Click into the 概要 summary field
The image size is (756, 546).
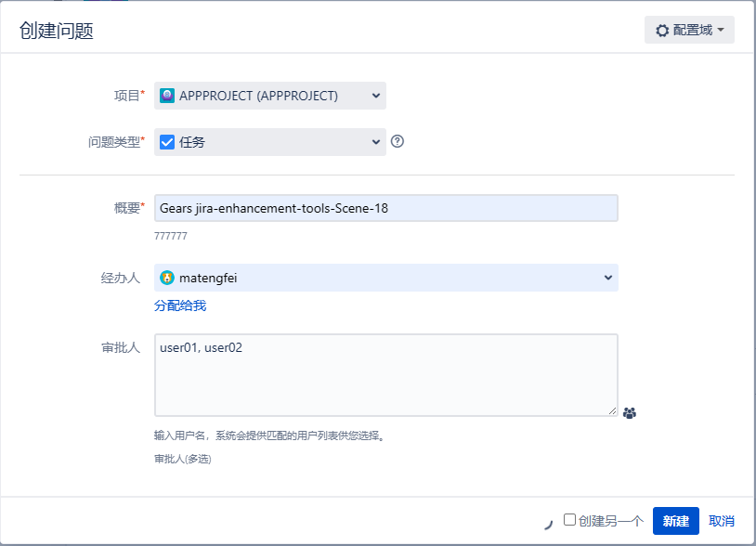coord(385,208)
